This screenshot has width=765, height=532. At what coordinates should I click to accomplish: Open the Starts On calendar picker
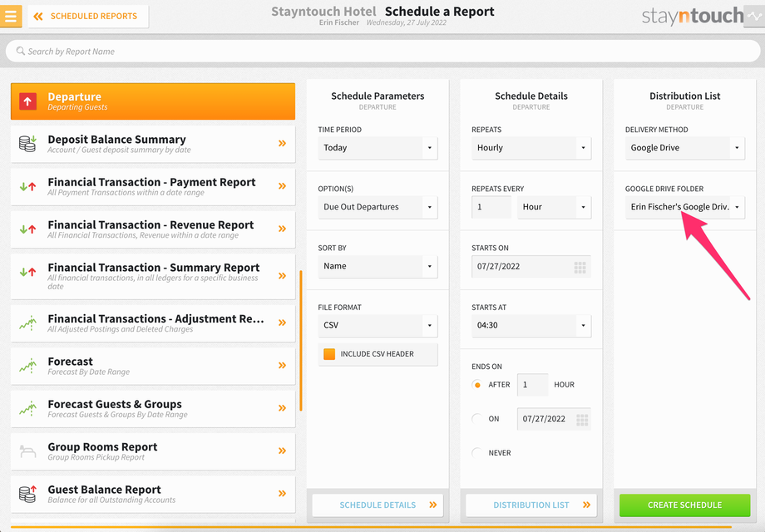pyautogui.click(x=580, y=267)
